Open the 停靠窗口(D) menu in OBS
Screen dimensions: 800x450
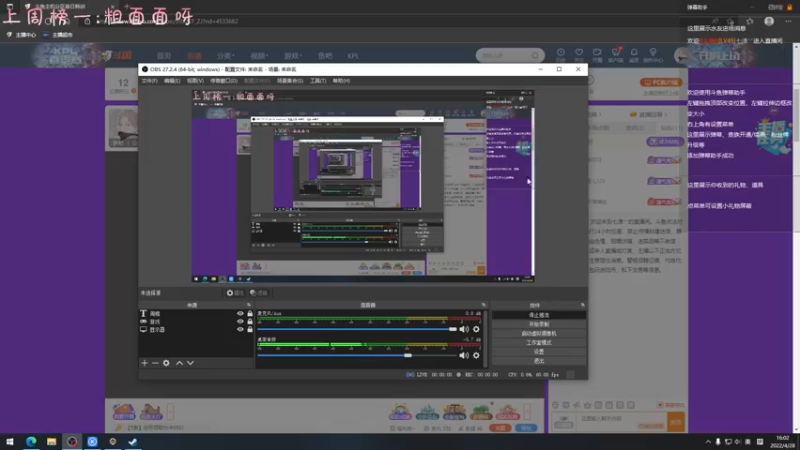tap(223, 81)
